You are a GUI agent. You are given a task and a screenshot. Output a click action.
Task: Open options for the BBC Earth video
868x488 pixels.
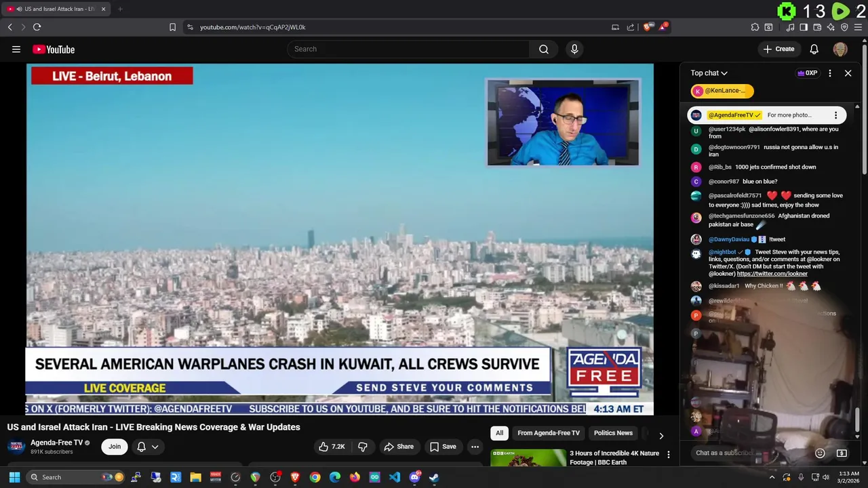click(x=668, y=455)
